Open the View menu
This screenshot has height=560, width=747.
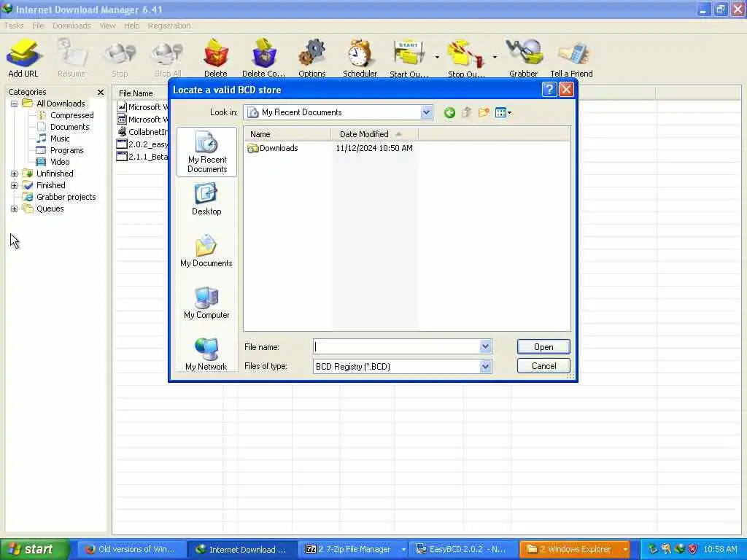(108, 26)
